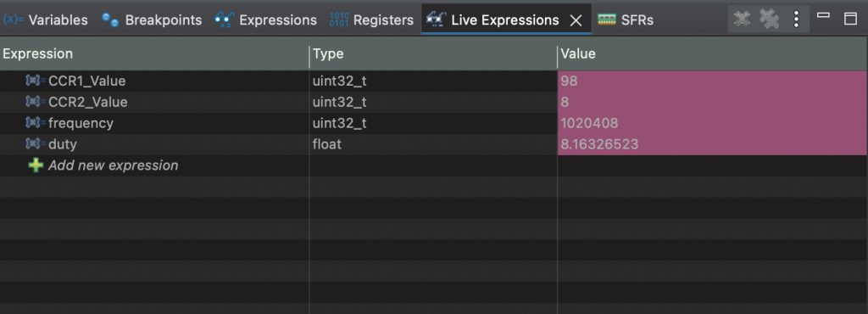This screenshot has width=868, height=314.
Task: Open the Registers tab
Action: click(371, 20)
